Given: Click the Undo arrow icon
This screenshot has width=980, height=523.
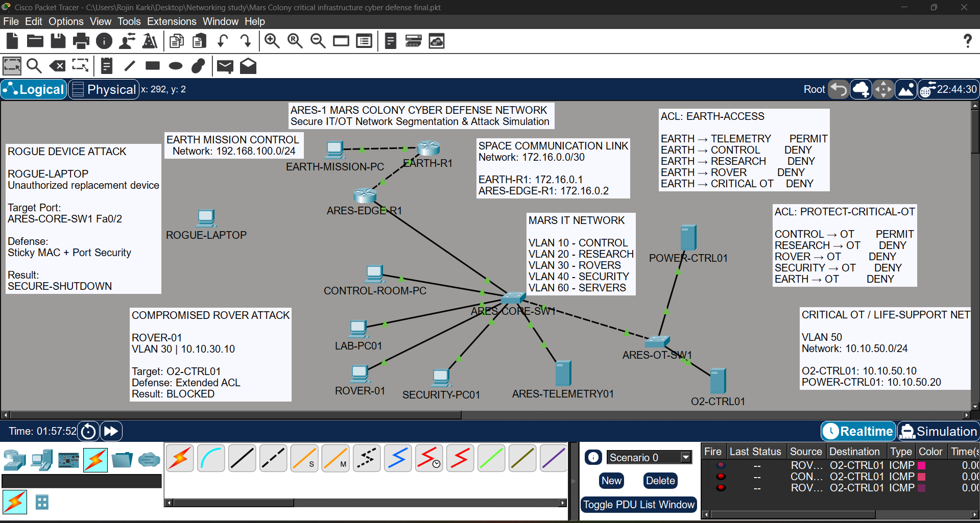Looking at the screenshot, I should point(223,41).
